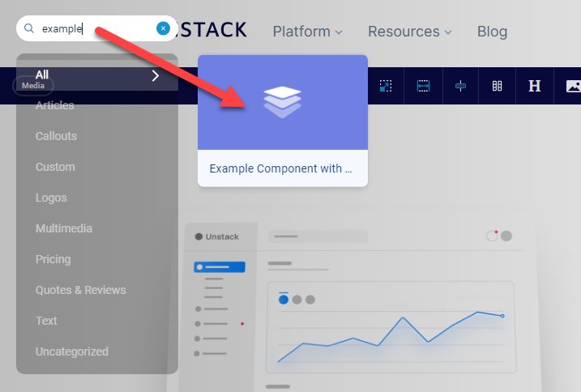This screenshot has height=392, width=581.
Task: Choose the Pricing category
Action: (53, 259)
